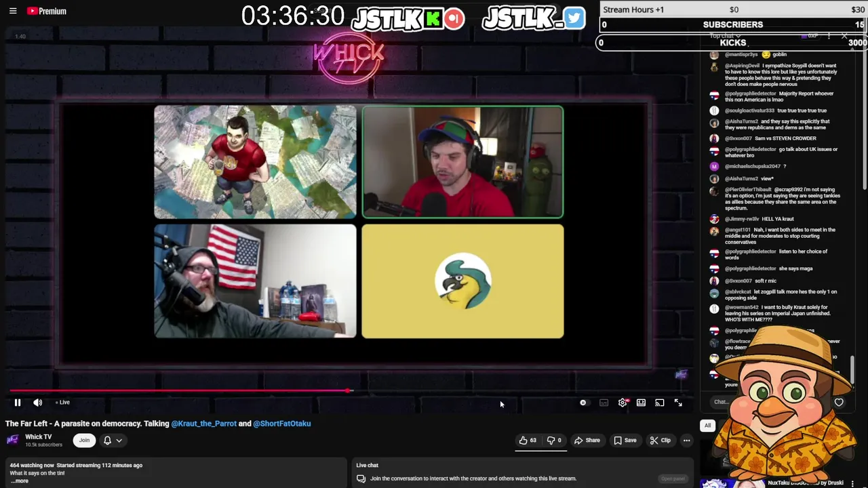Image resolution: width=868 pixels, height=488 pixels.
Task: Click the notification bell icon
Action: (x=107, y=441)
